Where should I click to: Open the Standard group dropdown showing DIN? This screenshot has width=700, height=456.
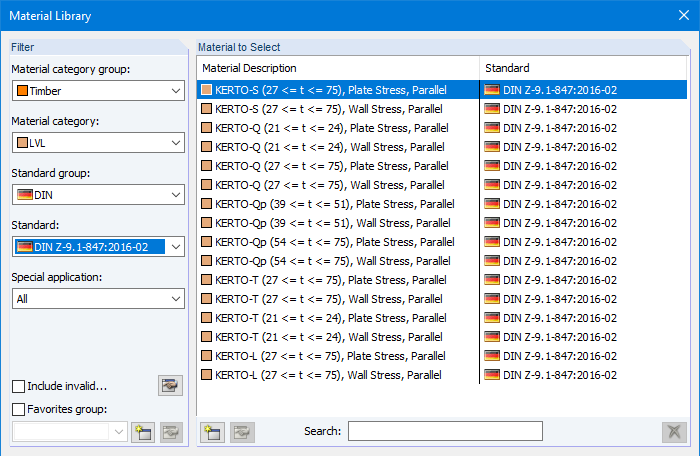(x=98, y=195)
